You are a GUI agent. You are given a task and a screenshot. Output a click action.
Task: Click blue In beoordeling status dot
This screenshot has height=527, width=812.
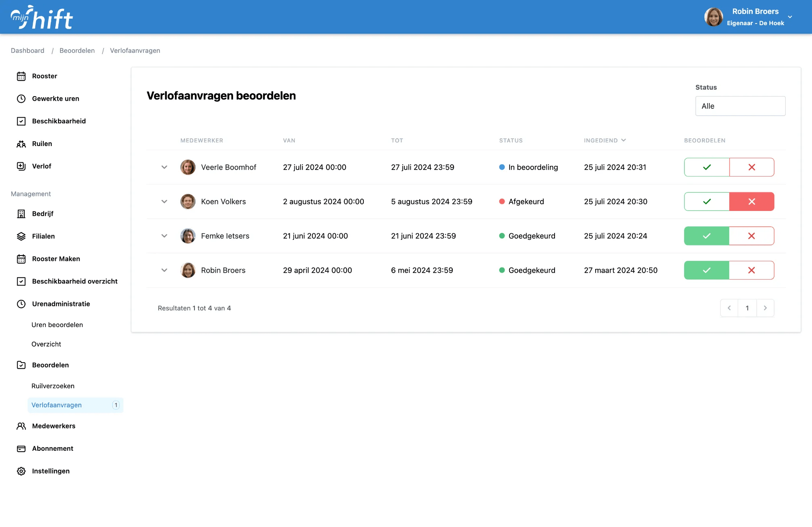[x=502, y=167]
